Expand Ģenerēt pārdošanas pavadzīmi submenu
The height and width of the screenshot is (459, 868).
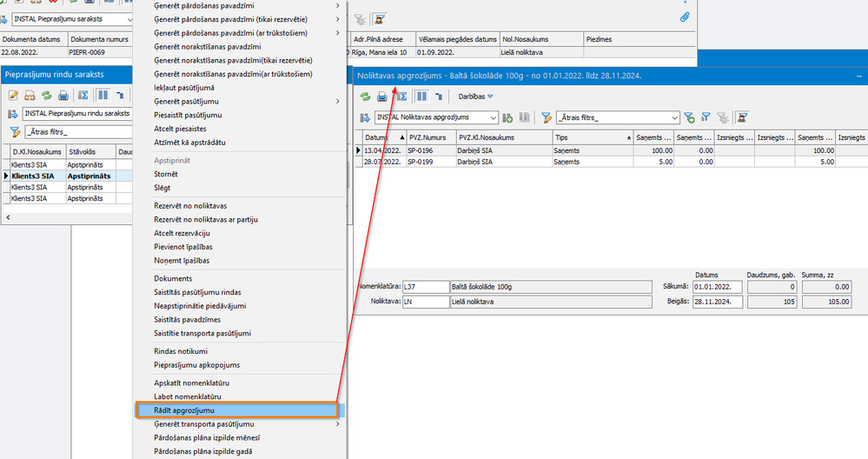[x=338, y=5]
